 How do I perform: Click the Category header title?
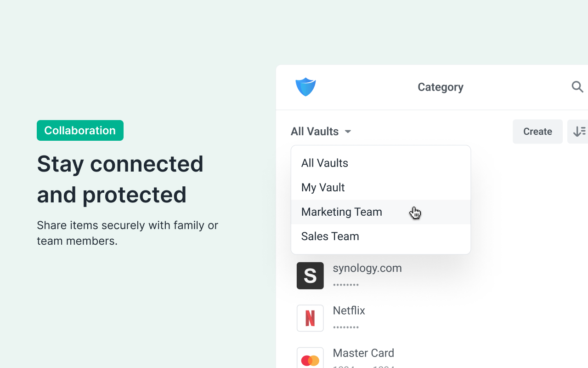tap(440, 87)
